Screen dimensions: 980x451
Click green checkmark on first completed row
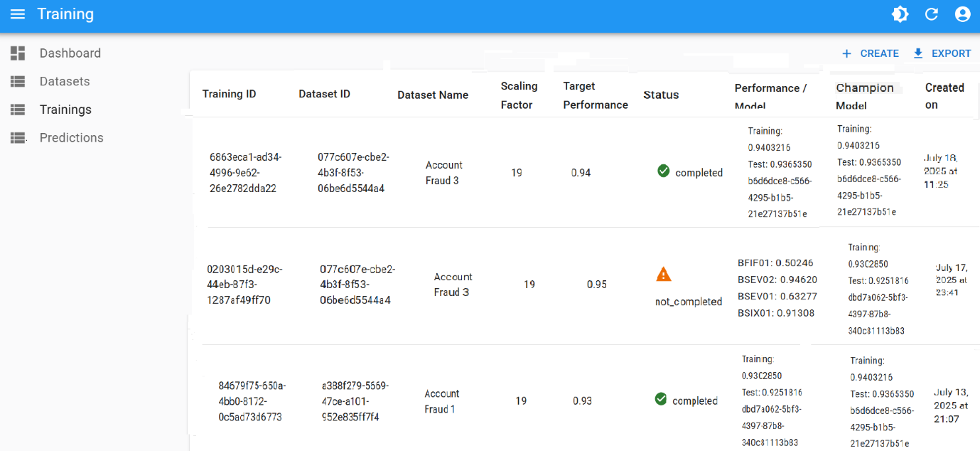point(663,171)
